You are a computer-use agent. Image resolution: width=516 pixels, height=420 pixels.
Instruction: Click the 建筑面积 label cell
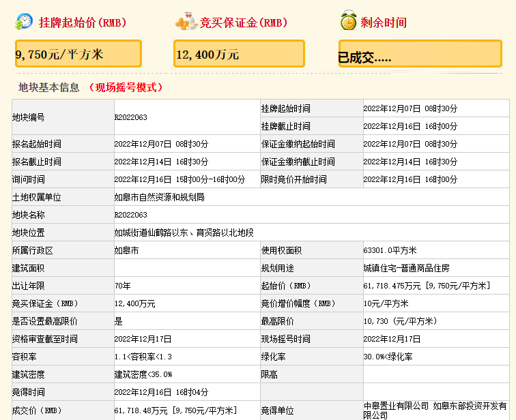[63, 268]
